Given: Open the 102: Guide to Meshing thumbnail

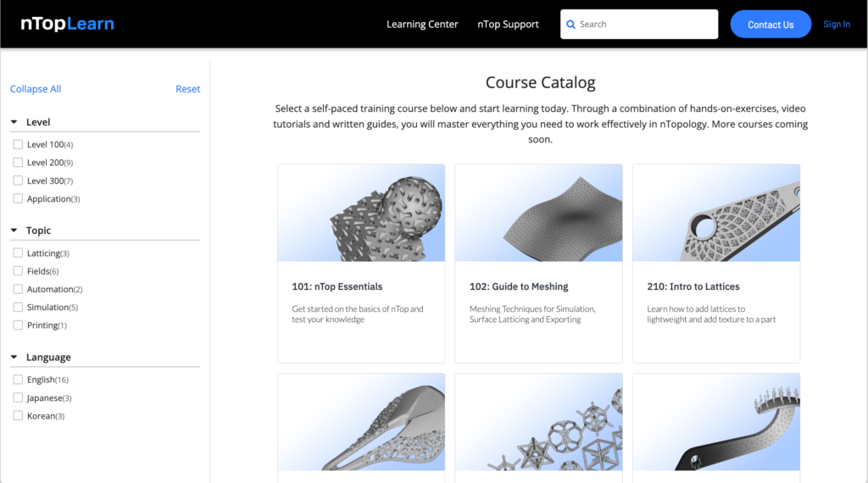Looking at the screenshot, I should point(538,213).
